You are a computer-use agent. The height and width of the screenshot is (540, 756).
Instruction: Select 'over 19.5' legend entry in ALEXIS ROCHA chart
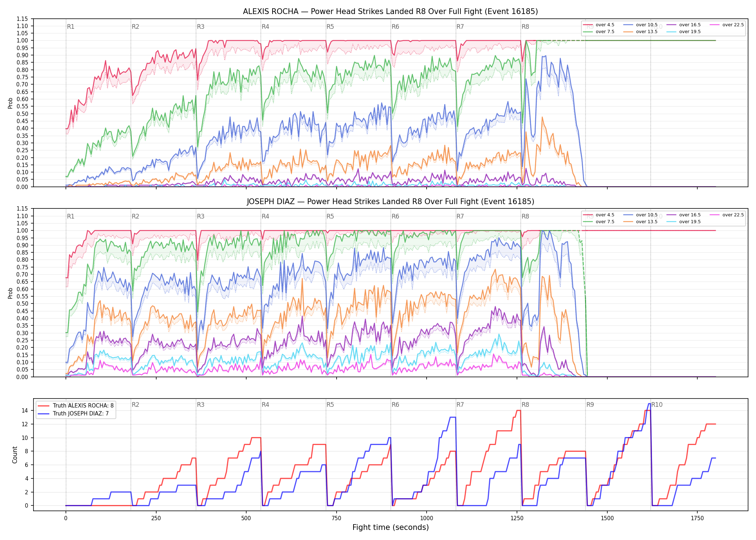[683, 32]
